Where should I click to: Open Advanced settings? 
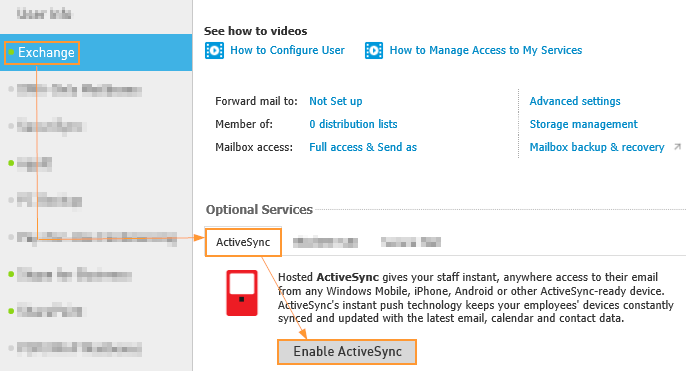click(575, 101)
